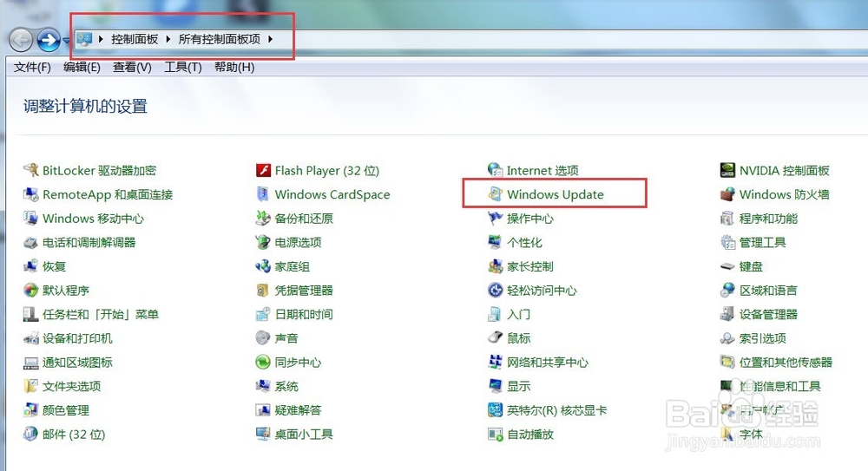This screenshot has width=868, height=471.
Task: Select the 控制面板 breadcrumb
Action: point(135,39)
